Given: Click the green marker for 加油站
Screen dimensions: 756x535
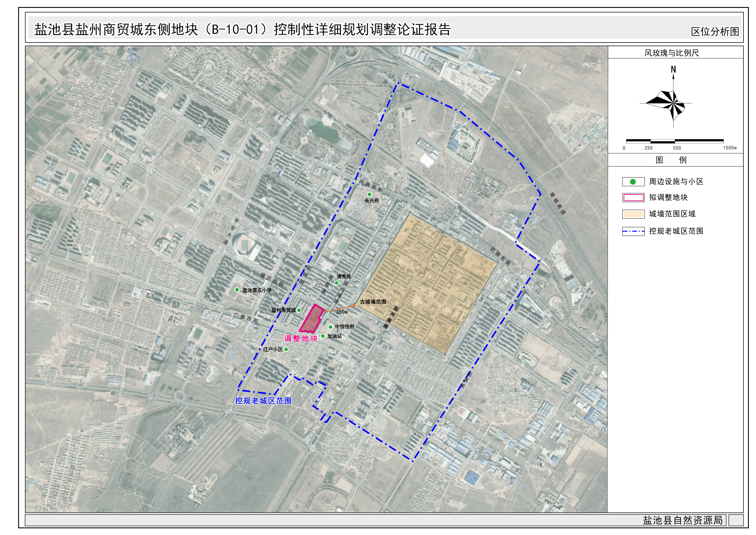Looking at the screenshot, I should coord(323,336).
